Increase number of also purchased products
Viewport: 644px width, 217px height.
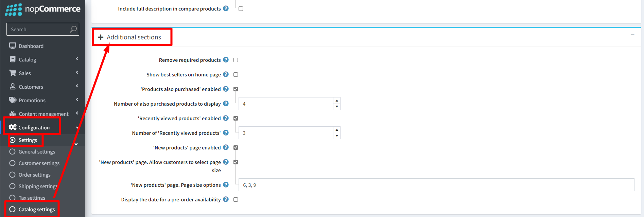click(337, 101)
